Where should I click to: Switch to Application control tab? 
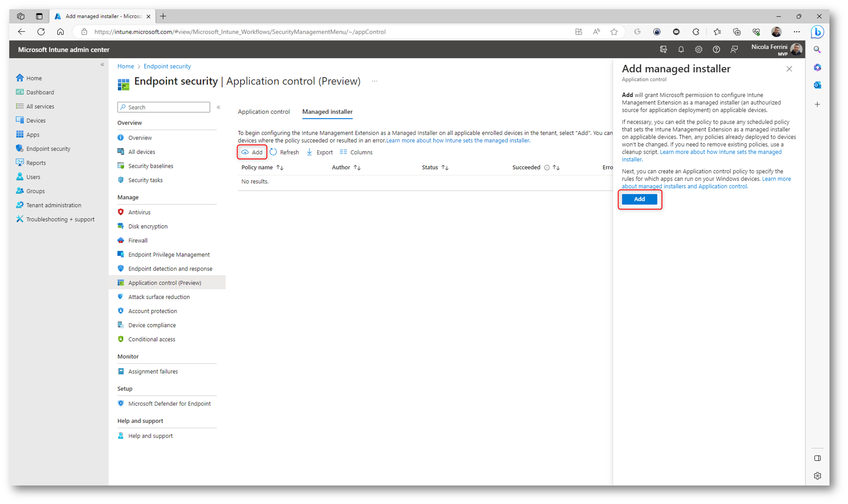(x=264, y=111)
